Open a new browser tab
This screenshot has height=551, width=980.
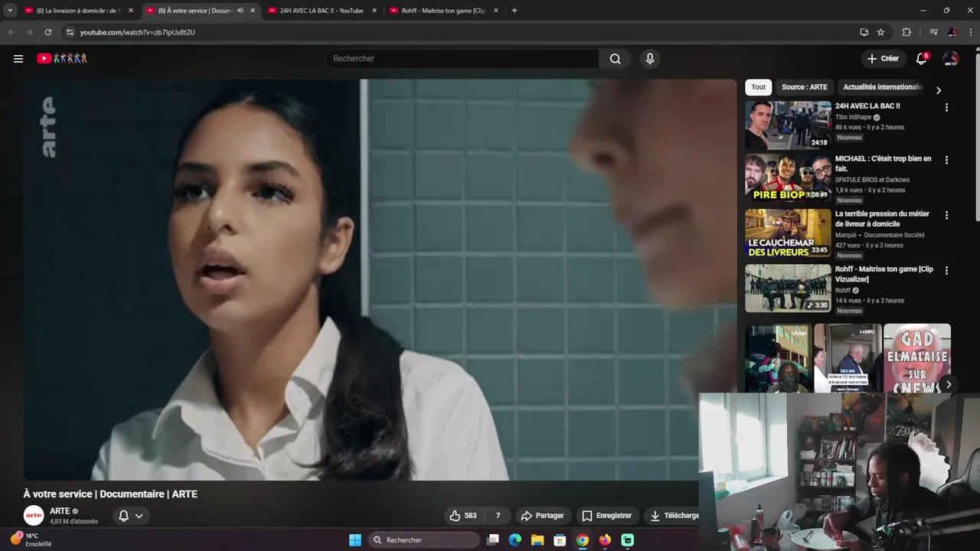tap(514, 11)
